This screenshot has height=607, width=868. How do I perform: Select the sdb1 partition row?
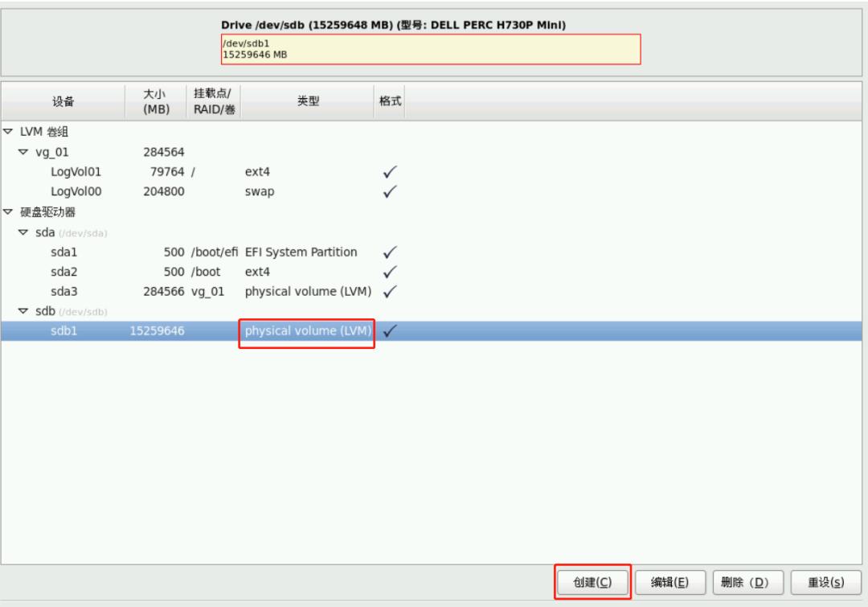pos(432,330)
